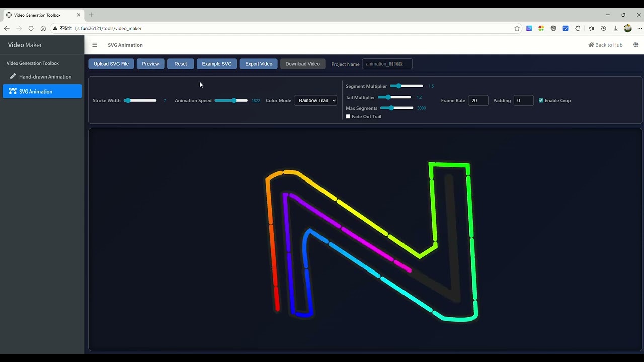Image resolution: width=644 pixels, height=362 pixels.
Task: Open browser settings ellipsis menu
Action: click(639, 28)
